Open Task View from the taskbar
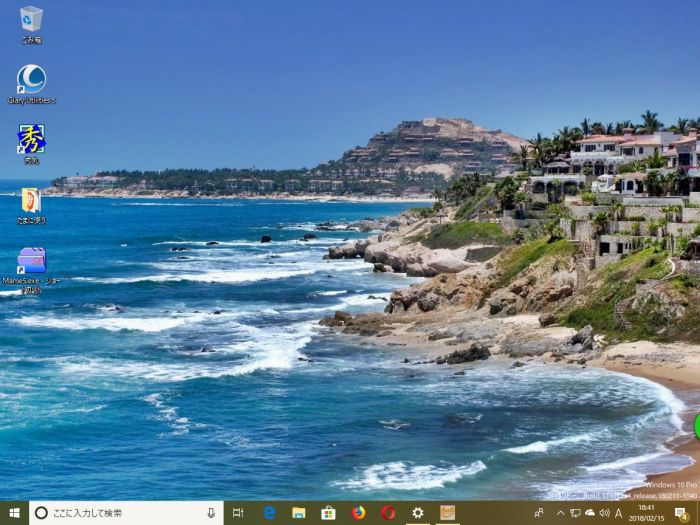Image resolution: width=700 pixels, height=525 pixels. point(238,512)
